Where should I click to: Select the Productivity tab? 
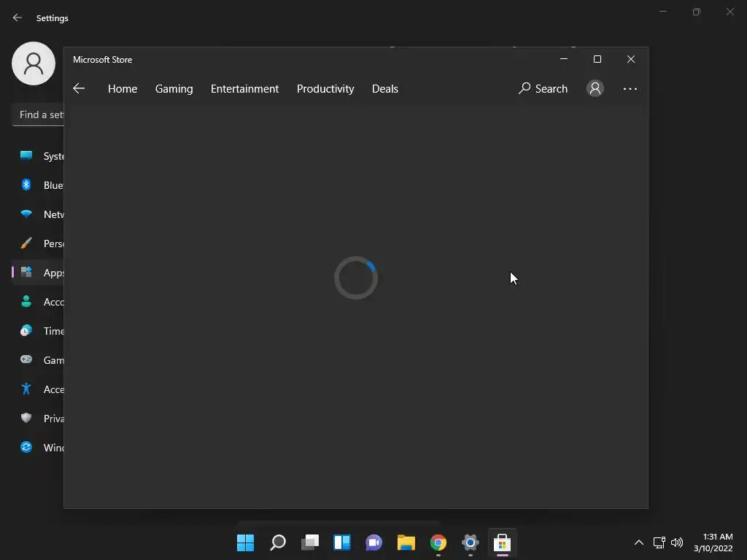[325, 88]
